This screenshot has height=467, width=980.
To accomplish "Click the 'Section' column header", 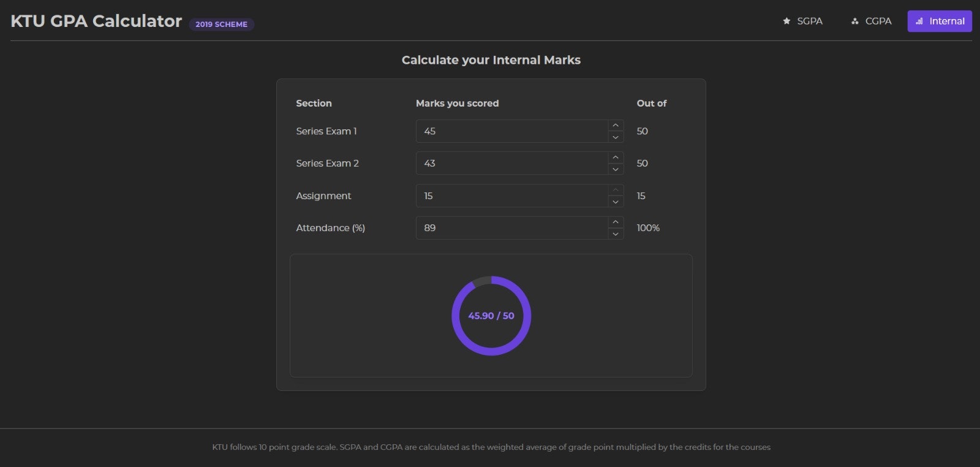I will click(x=314, y=103).
